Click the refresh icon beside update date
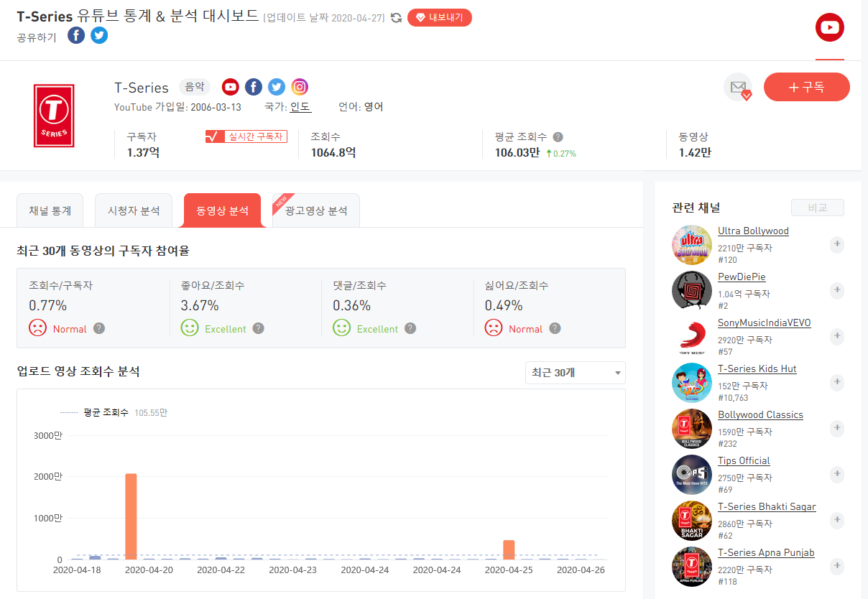This screenshot has height=599, width=868. [x=396, y=18]
